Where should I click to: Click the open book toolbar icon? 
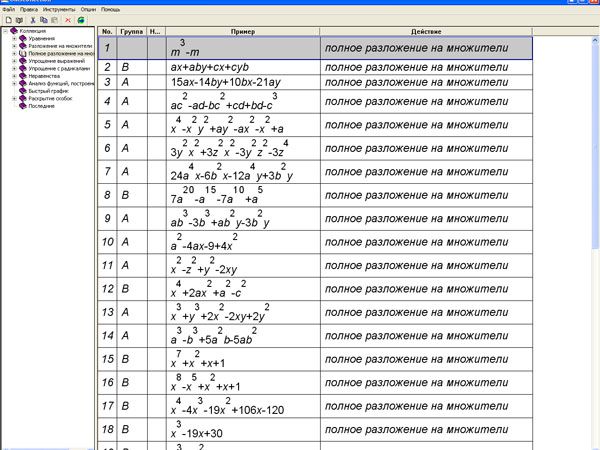[x=18, y=19]
